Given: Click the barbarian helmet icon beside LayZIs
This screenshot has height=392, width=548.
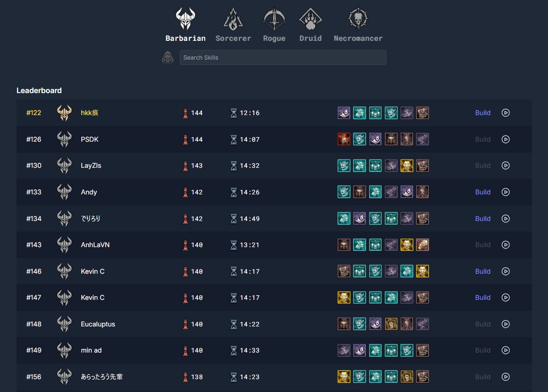Looking at the screenshot, I should 64,166.
